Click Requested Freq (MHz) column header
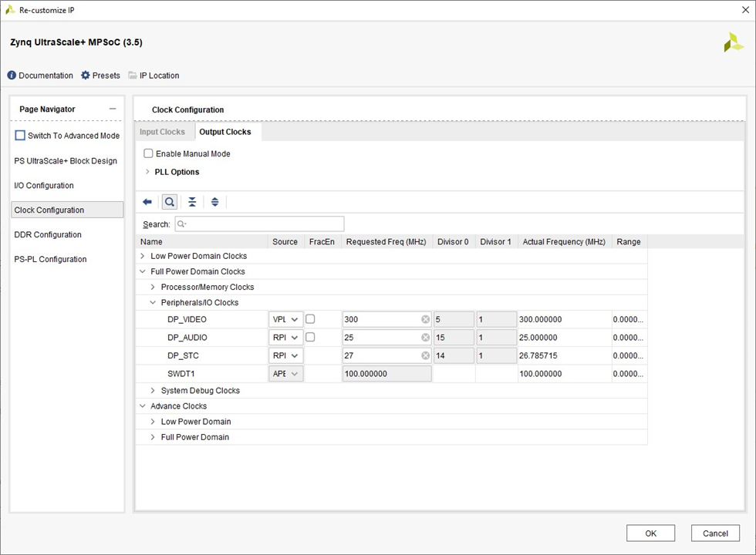The image size is (756, 555). [386, 241]
